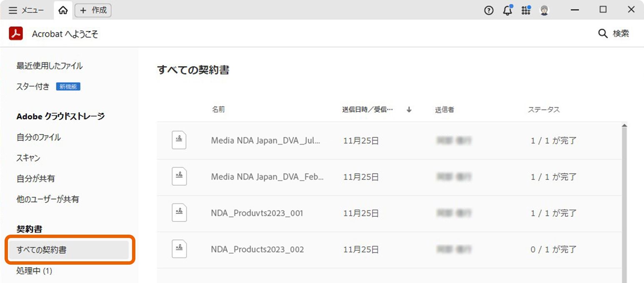Click the NDA_Products2023_002 agreement file icon
The image size is (644, 283).
pyautogui.click(x=179, y=249)
